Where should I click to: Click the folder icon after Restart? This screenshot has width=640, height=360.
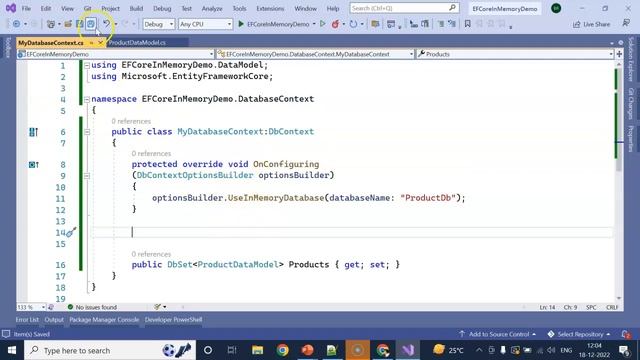coord(375,24)
